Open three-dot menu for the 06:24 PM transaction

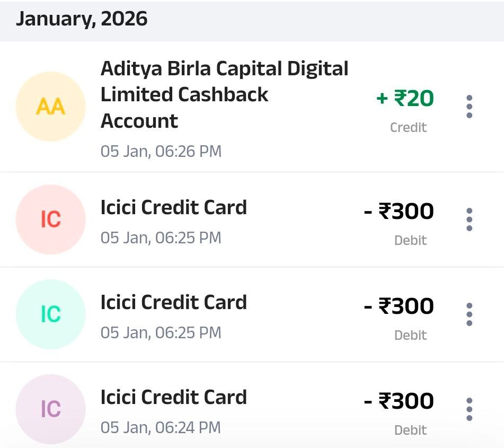pyautogui.click(x=469, y=409)
